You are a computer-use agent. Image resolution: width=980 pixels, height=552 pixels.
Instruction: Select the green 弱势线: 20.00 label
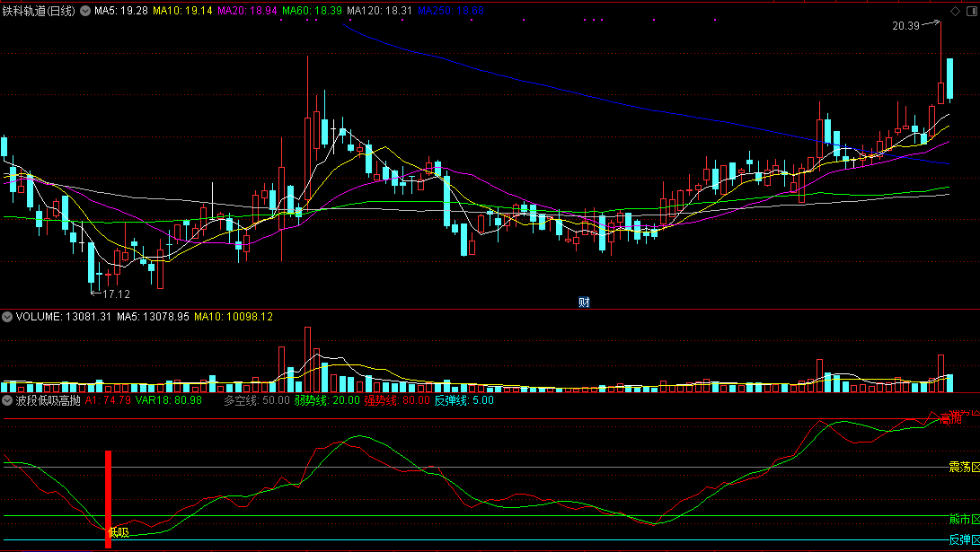327,400
